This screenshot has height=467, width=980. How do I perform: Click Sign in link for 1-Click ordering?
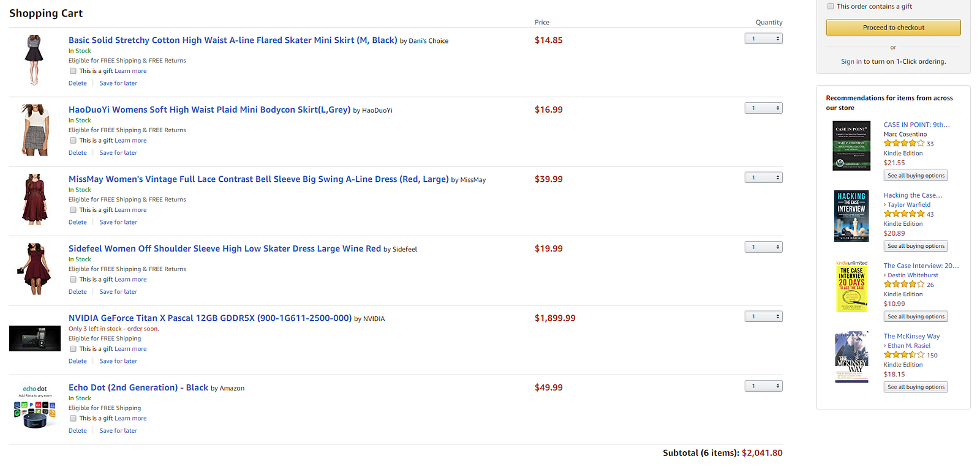coord(851,62)
